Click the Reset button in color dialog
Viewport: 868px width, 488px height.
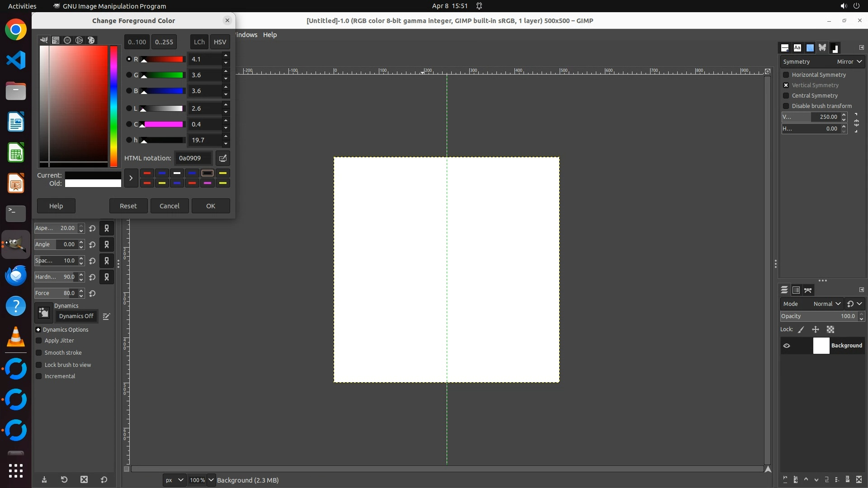[128, 206]
